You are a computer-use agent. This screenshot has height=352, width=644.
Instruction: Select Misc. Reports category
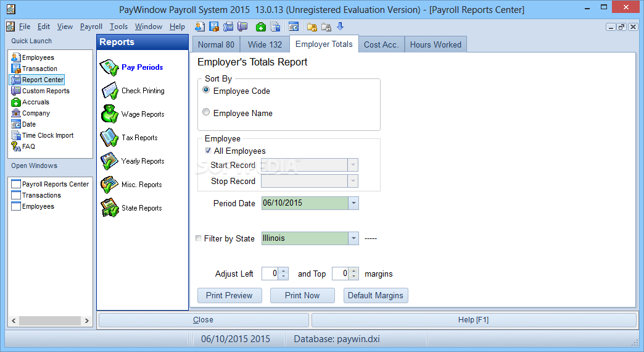[131, 185]
